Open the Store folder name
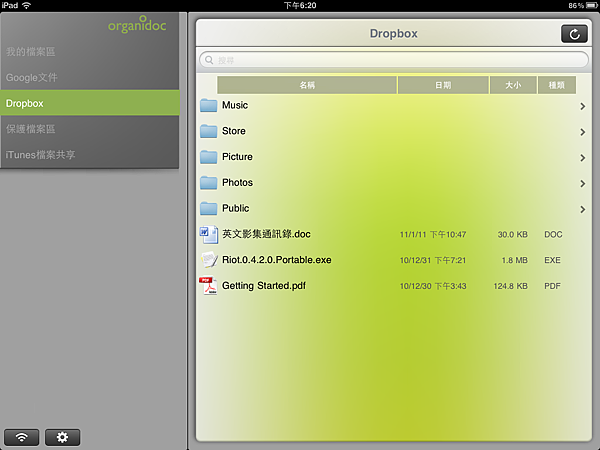 click(x=234, y=131)
